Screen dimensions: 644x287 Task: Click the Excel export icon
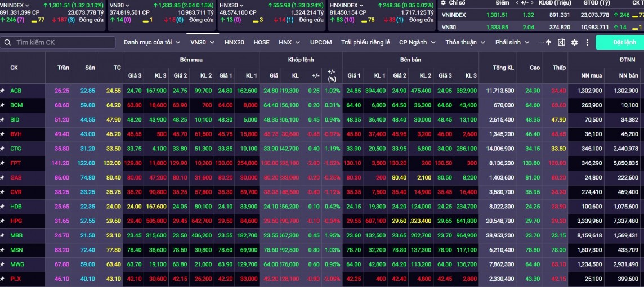[561, 42]
